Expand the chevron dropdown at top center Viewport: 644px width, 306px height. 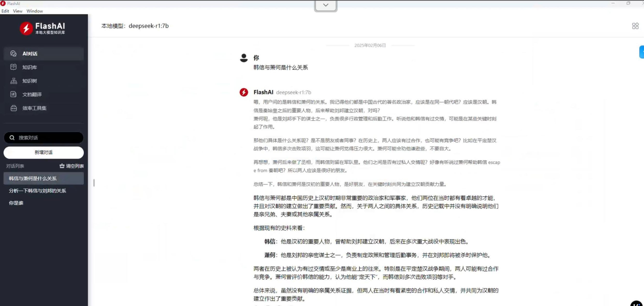pyautogui.click(x=325, y=5)
